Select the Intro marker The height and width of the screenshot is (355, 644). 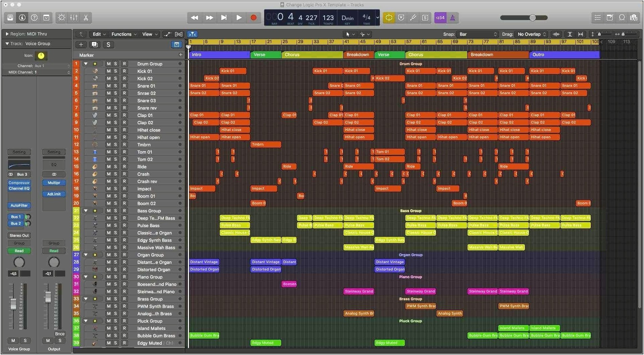pos(220,55)
